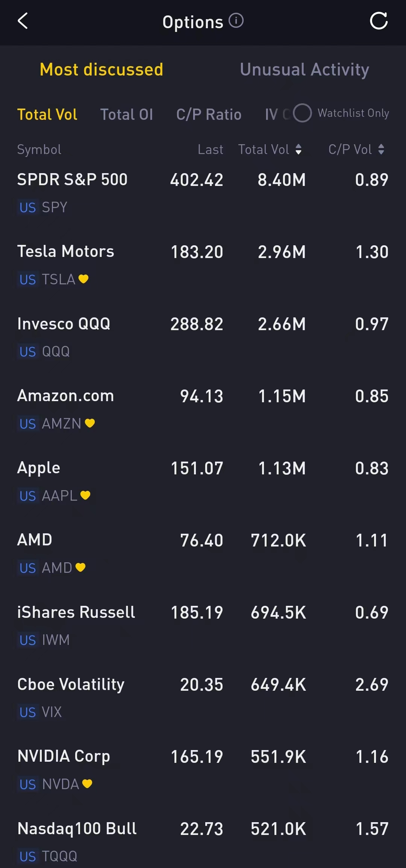The height and width of the screenshot is (868, 406).
Task: Open the Cboe Volatility VIX row
Action: 203,698
